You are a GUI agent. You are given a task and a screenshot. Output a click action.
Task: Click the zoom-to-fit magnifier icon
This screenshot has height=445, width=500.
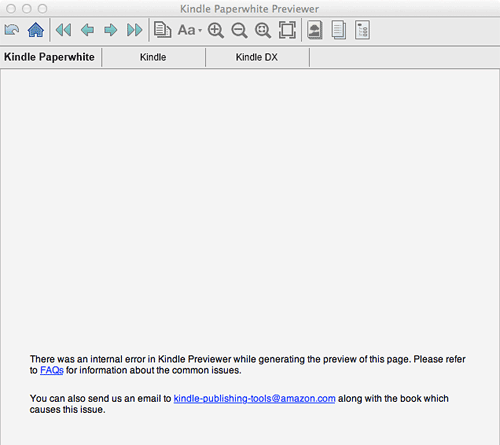tap(263, 30)
